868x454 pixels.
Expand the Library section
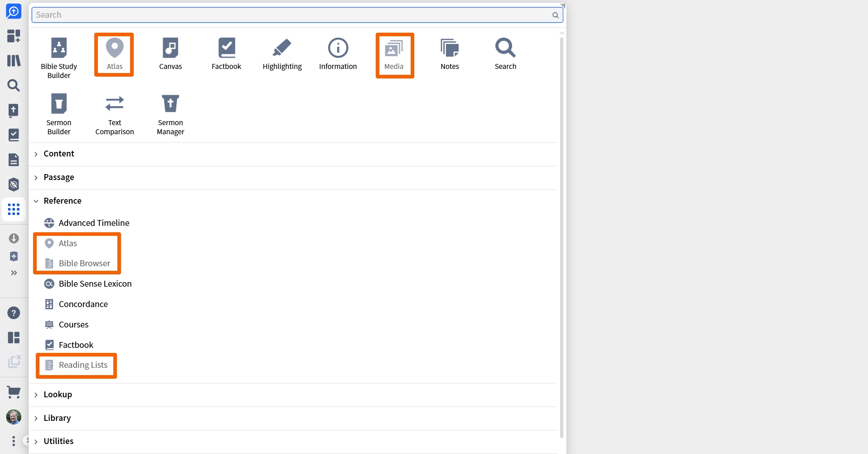click(293, 418)
